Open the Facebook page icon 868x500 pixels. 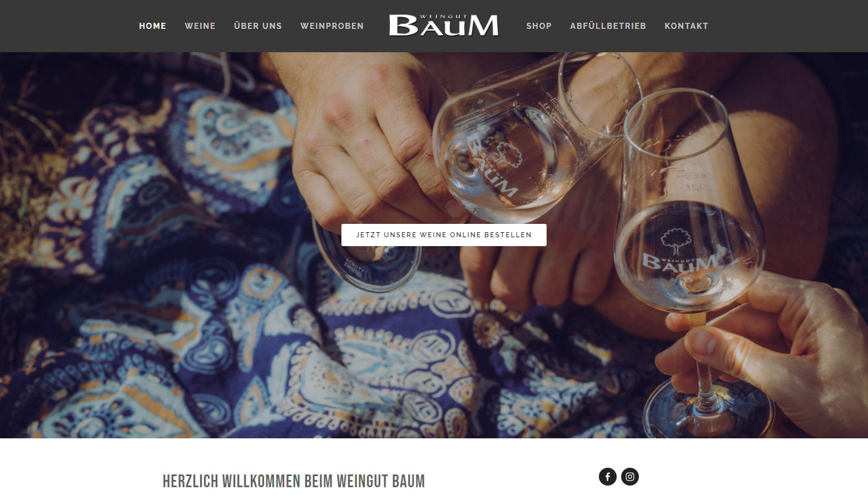coord(607,477)
